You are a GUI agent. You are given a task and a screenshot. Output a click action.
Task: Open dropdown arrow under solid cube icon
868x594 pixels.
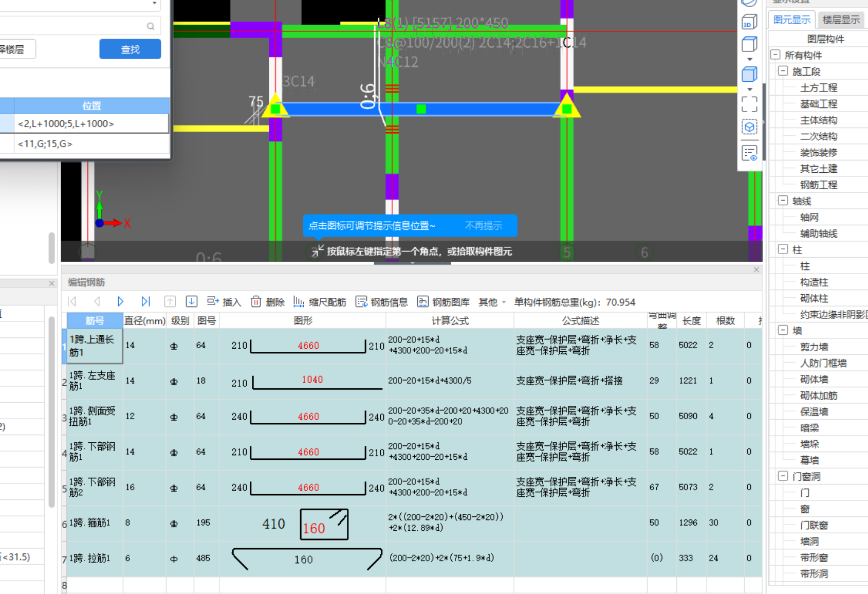749,89
